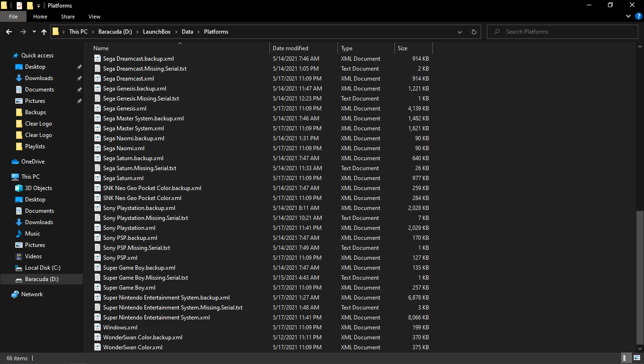Open the Playlists folder in Quick access
The width and height of the screenshot is (644, 364).
[x=35, y=146]
